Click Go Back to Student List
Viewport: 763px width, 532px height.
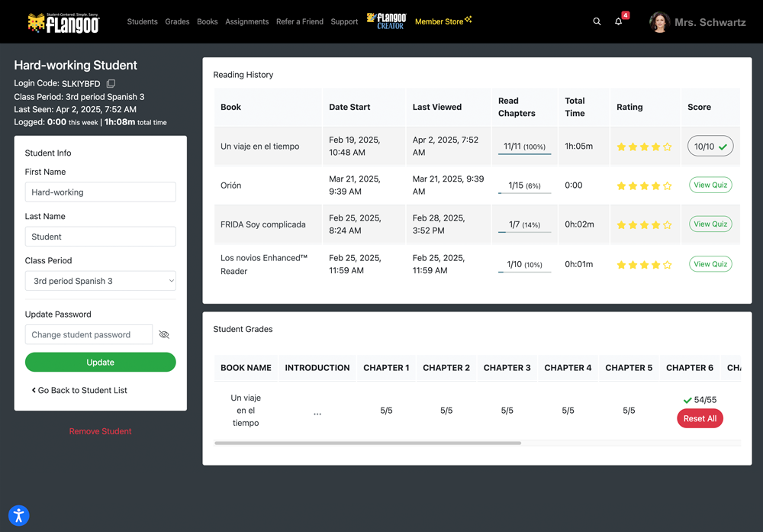[x=79, y=390]
